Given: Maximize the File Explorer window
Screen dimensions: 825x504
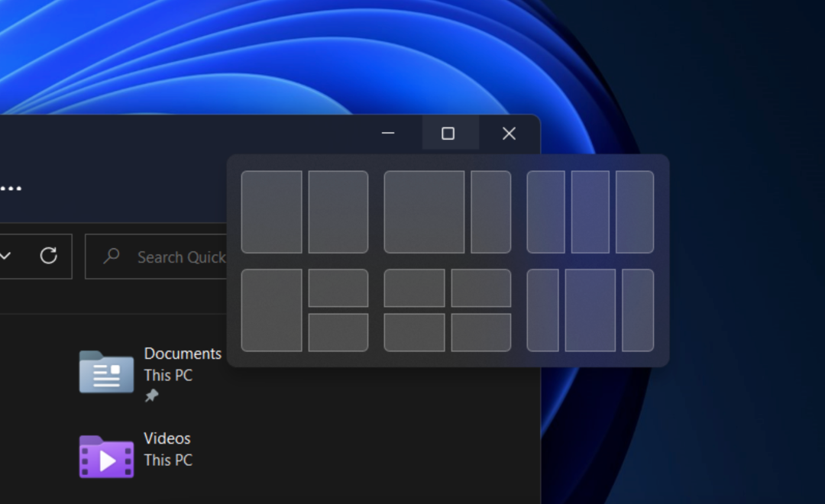Looking at the screenshot, I should pos(448,133).
